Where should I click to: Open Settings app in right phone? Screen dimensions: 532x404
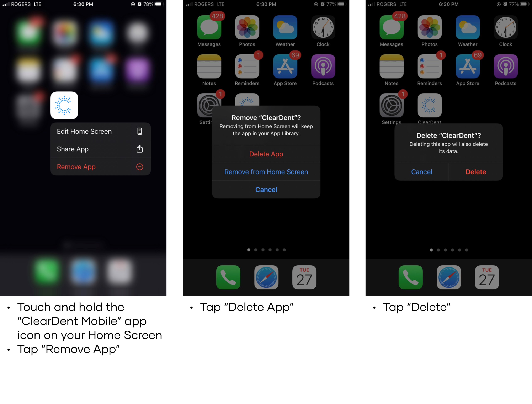tap(392, 105)
